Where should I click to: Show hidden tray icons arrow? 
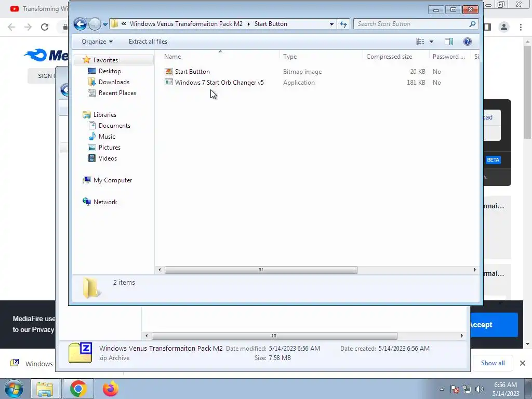point(442,389)
